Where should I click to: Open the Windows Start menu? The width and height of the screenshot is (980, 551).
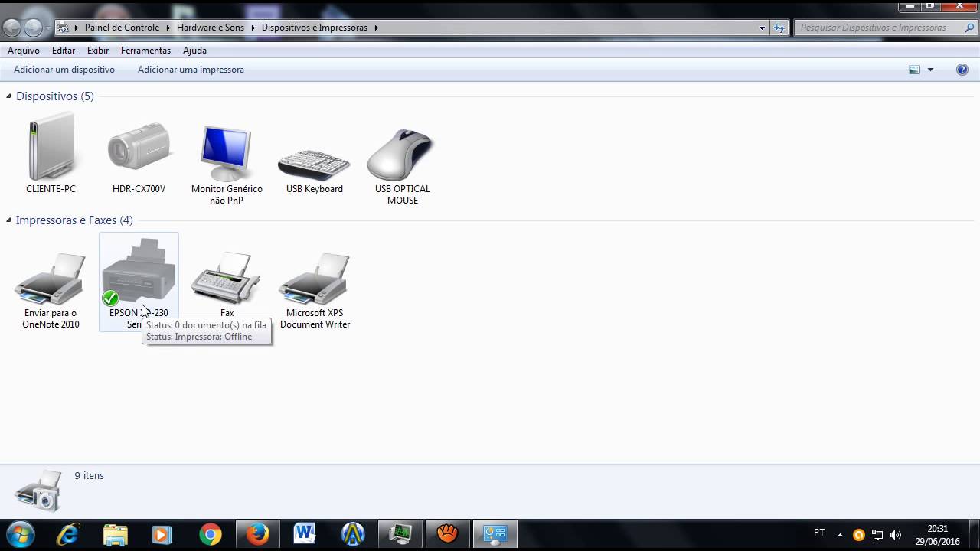[x=21, y=533]
